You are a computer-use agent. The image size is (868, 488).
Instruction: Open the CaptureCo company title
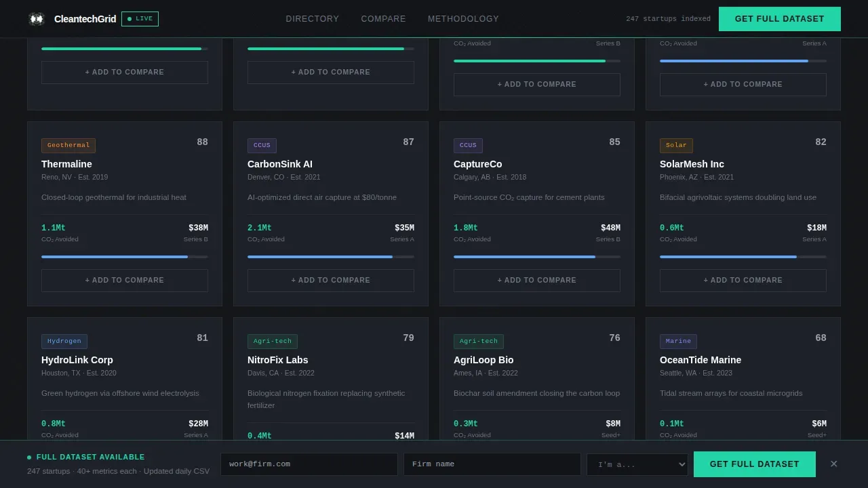(x=478, y=164)
